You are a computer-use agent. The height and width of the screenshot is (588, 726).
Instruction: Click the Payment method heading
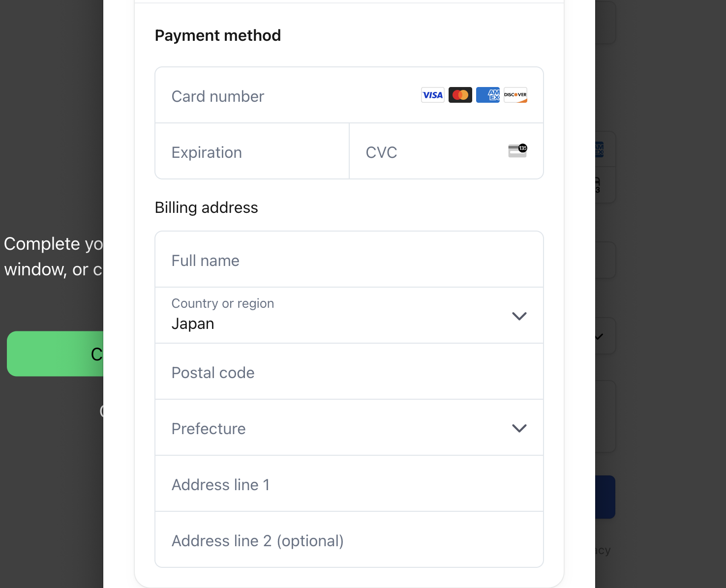(x=217, y=35)
